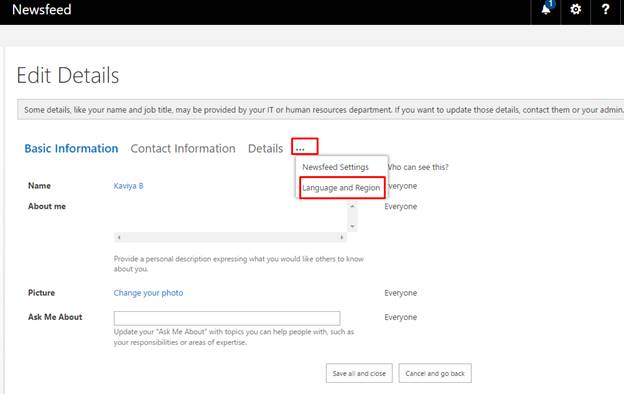Click Everyone beside the Picture row
The height and width of the screenshot is (394, 624).
tap(400, 293)
